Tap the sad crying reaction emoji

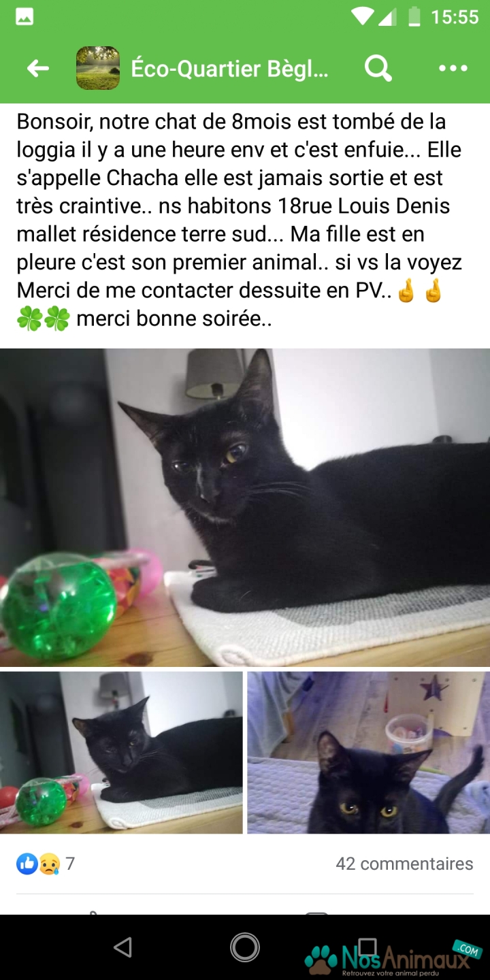(48, 864)
